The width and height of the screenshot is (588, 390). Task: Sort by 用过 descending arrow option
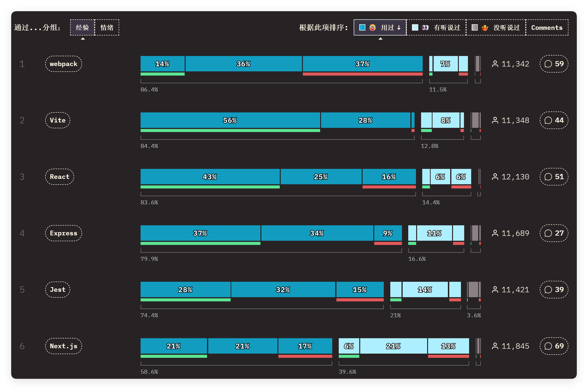(380, 27)
